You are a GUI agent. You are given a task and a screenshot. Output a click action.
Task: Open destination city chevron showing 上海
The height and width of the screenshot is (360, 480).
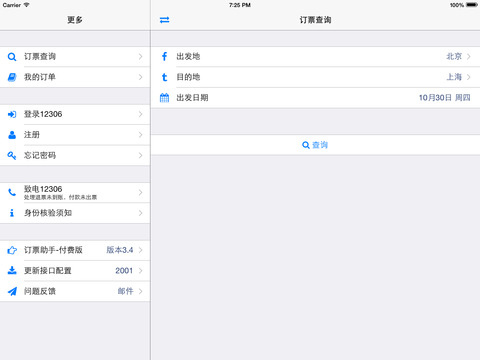point(469,77)
